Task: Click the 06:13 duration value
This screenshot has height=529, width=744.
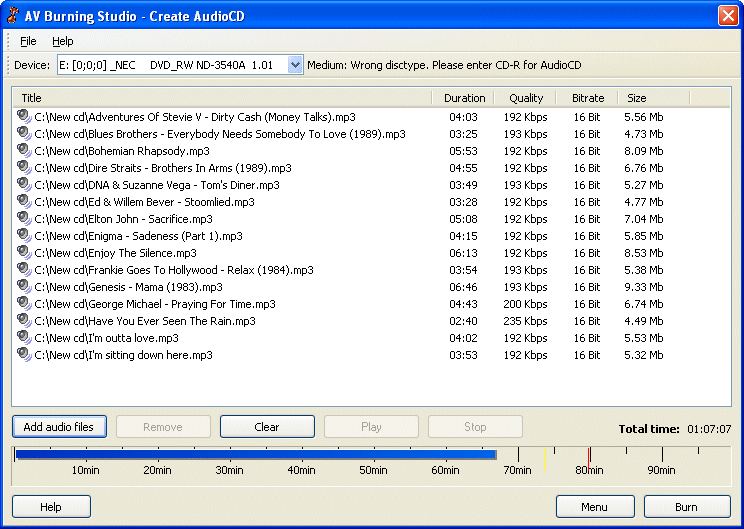Action: (463, 253)
